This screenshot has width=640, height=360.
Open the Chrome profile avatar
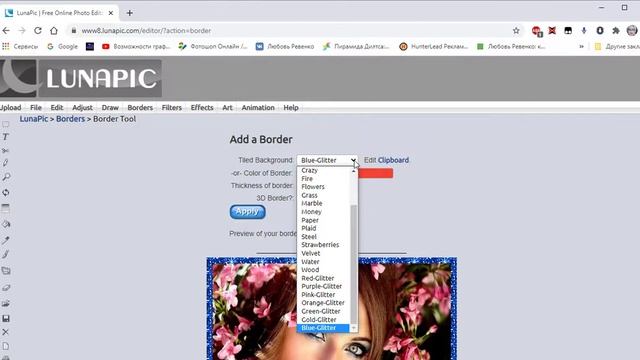[632, 31]
